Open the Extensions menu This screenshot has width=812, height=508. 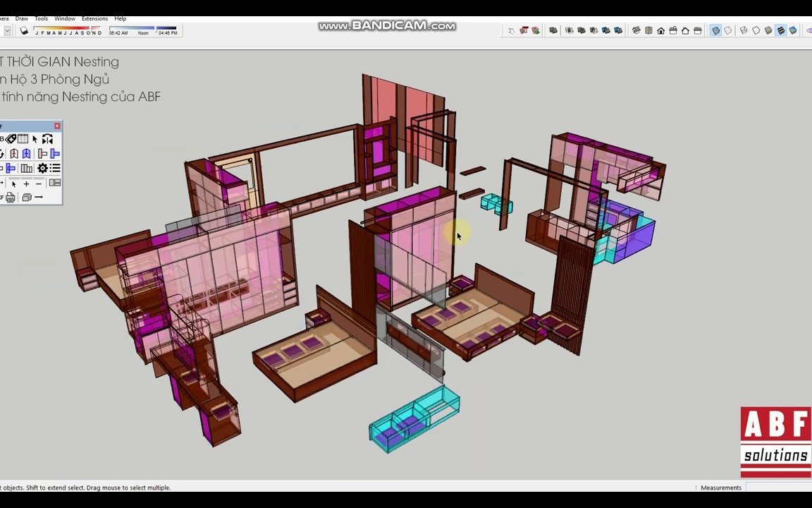[x=94, y=18]
